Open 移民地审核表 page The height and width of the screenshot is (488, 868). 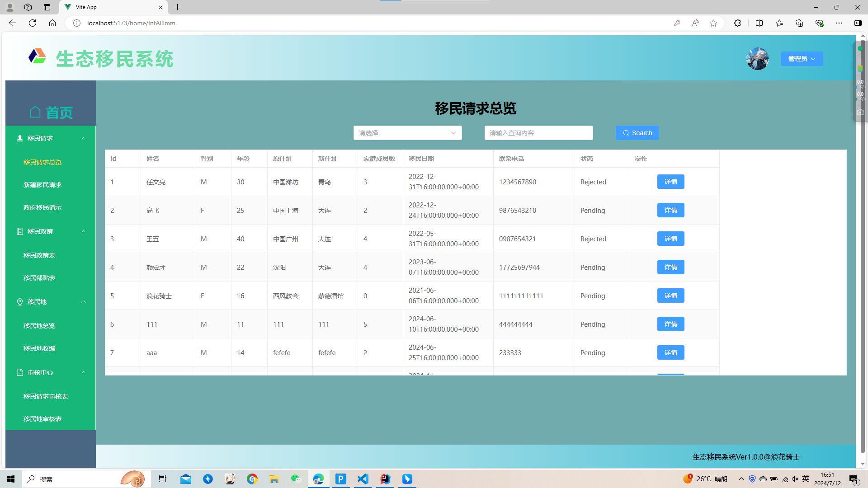[x=42, y=419]
